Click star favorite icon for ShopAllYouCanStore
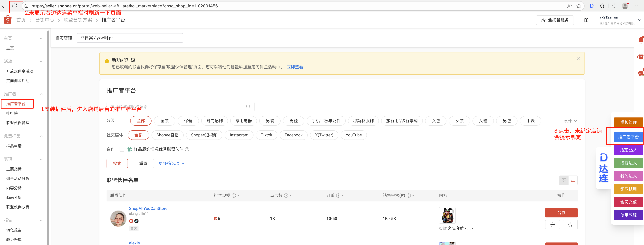The width and height of the screenshot is (644, 245). [x=570, y=224]
